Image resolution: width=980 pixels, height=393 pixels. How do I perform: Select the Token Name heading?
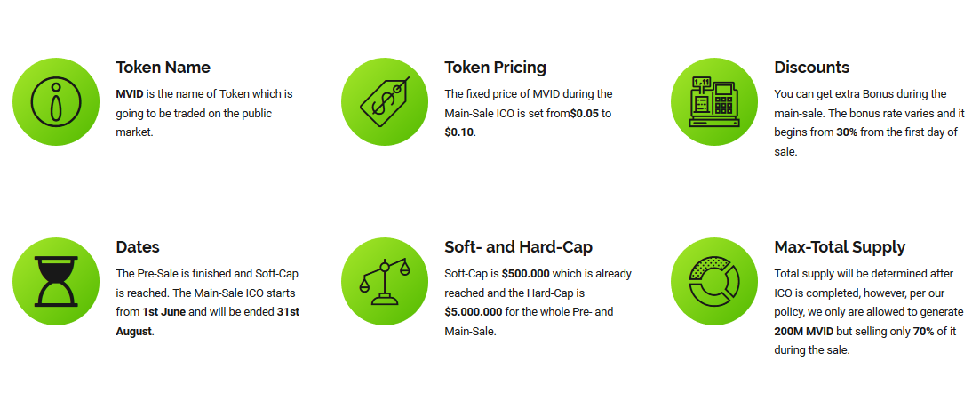click(163, 67)
